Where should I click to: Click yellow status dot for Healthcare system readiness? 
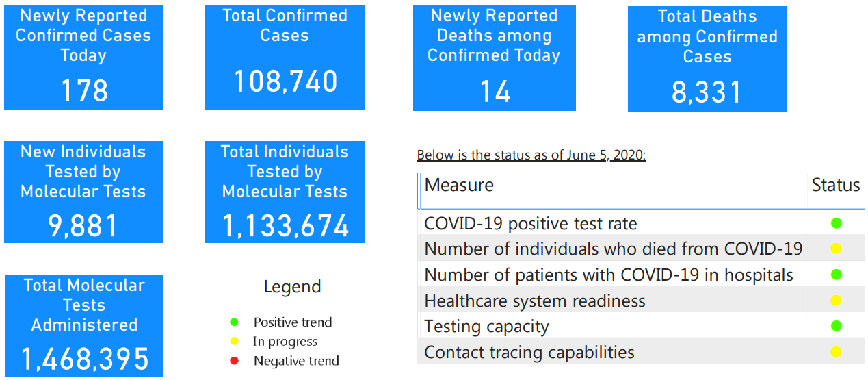[836, 301]
